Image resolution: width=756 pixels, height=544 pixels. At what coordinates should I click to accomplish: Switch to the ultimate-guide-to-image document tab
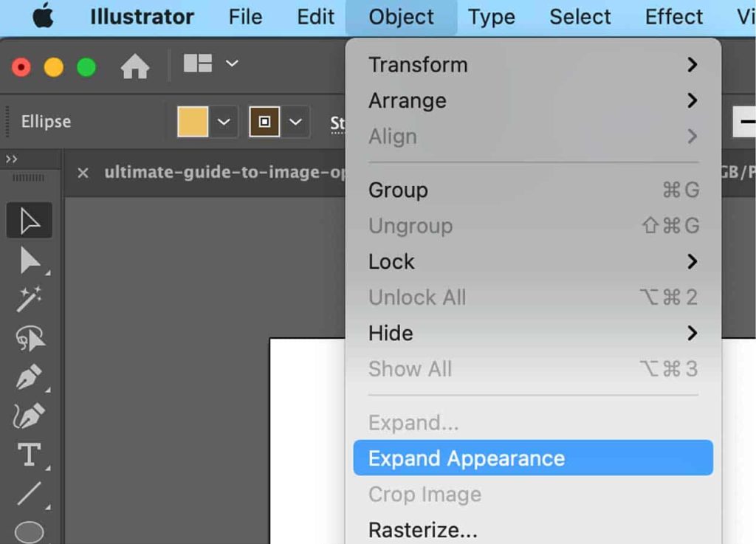click(x=224, y=172)
